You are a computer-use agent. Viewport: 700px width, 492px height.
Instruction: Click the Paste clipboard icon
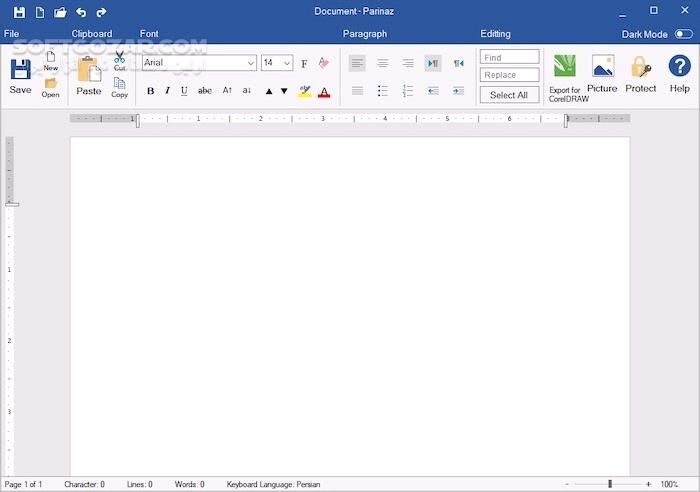pos(89,70)
